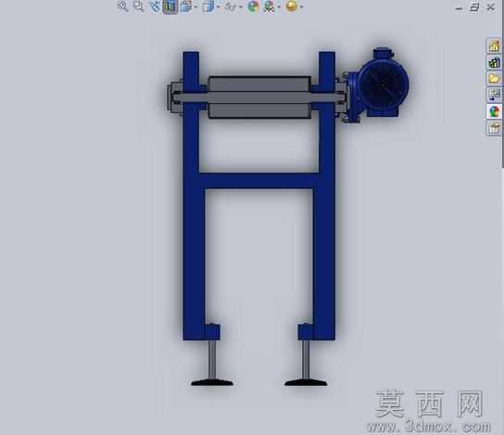Click the View Settings yellow sphere icon
The height and width of the screenshot is (435, 504).
pyautogui.click(x=292, y=6)
